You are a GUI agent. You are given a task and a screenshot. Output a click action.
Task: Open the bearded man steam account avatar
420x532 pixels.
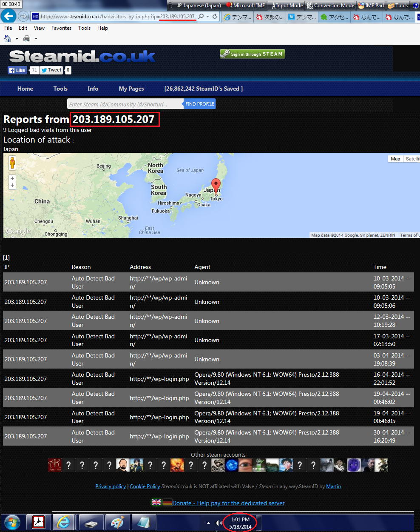123,465
